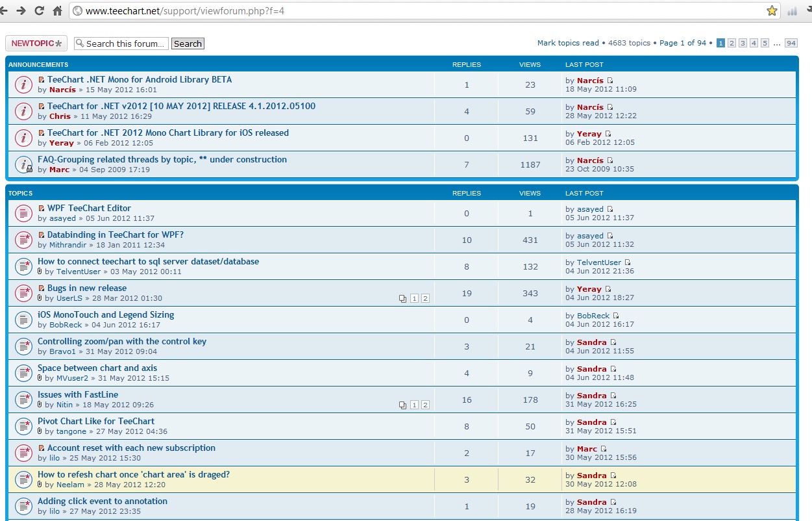Go to page 1 of 'Bugs in new release'
The image size is (812, 521).
(414, 298)
